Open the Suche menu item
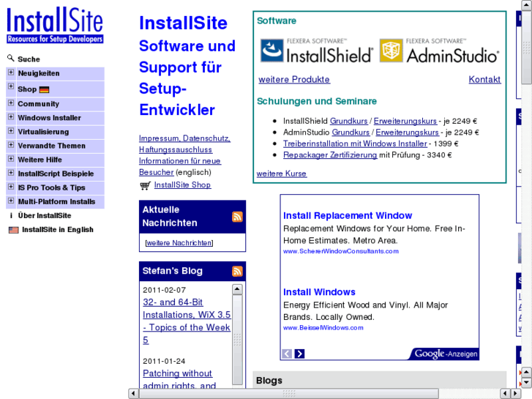The height and width of the screenshot is (399, 532). 29,59
